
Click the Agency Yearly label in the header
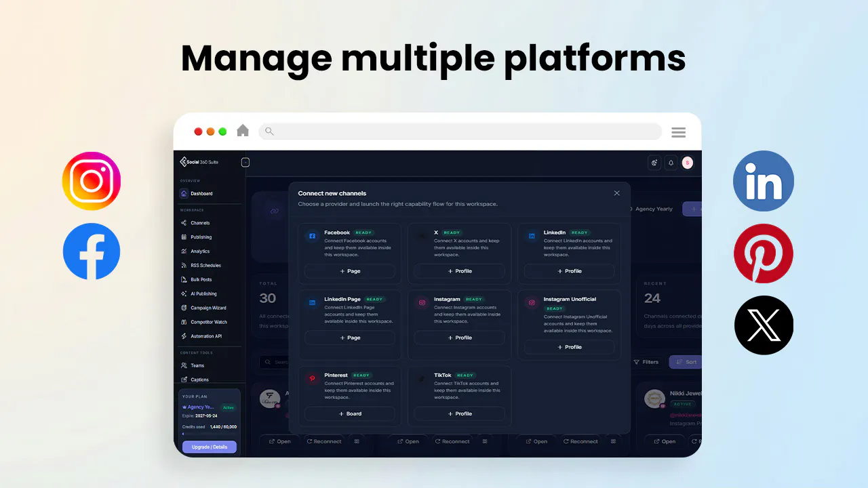click(654, 209)
